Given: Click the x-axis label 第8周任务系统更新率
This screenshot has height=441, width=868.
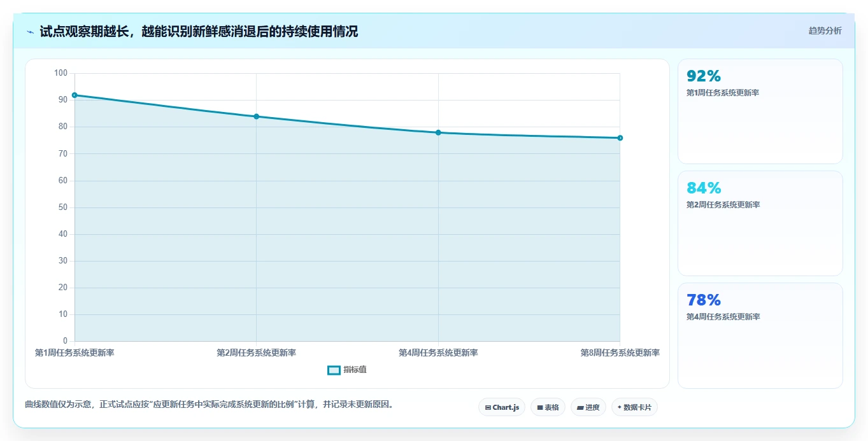Looking at the screenshot, I should [620, 353].
